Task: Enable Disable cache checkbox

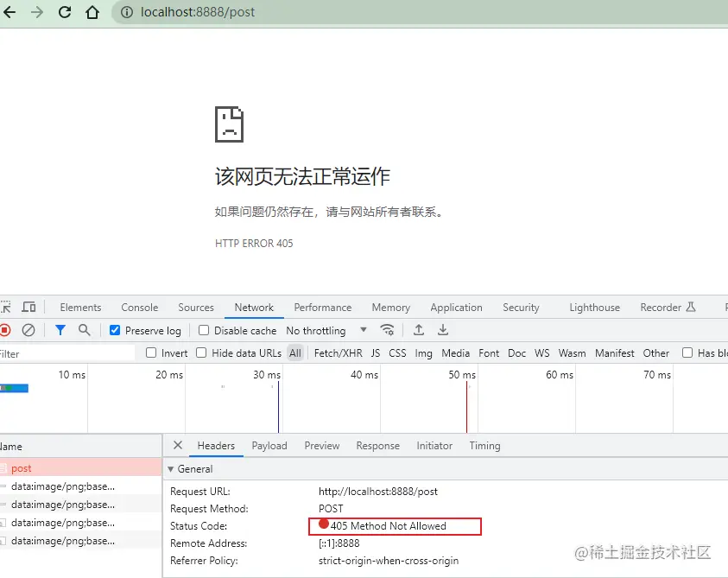Action: pyautogui.click(x=203, y=330)
